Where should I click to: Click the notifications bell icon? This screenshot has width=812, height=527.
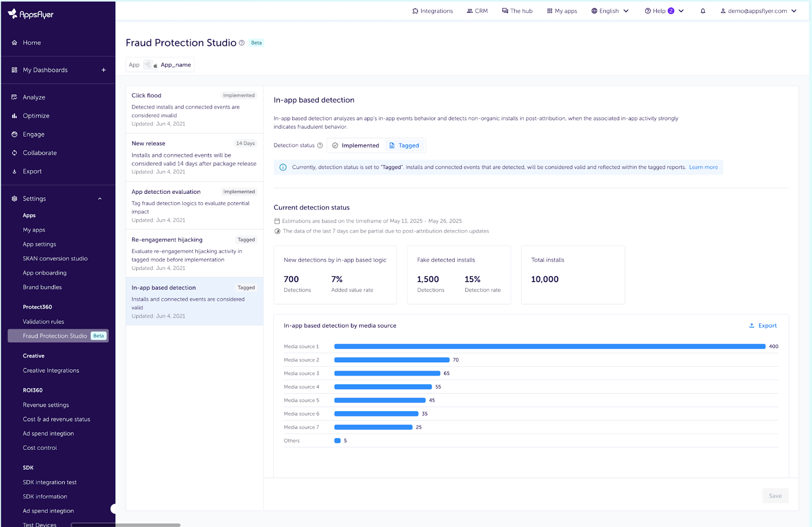pos(703,11)
